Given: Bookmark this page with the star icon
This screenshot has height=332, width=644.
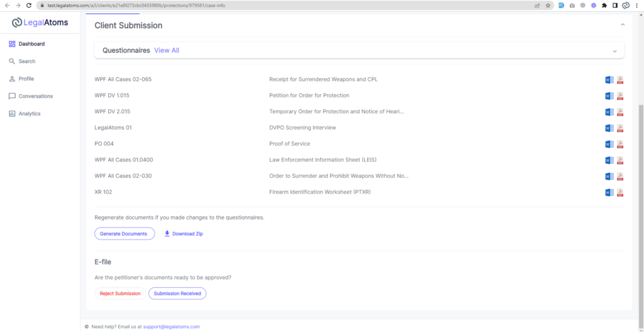Looking at the screenshot, I should pos(548,5).
